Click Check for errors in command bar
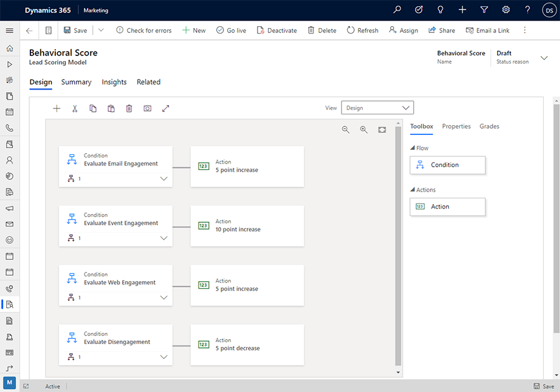Screen dimensions: 560x392 pos(144,30)
